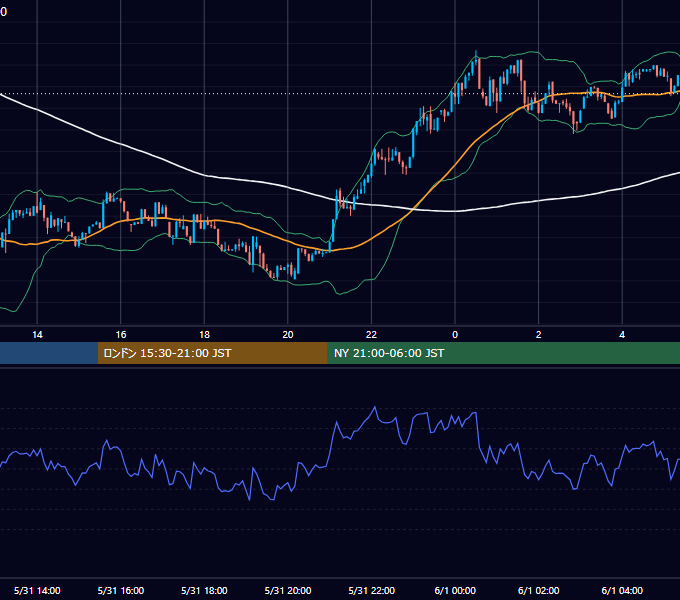Click the hour label 22 under chart
680x600 pixels.
pyautogui.click(x=372, y=335)
